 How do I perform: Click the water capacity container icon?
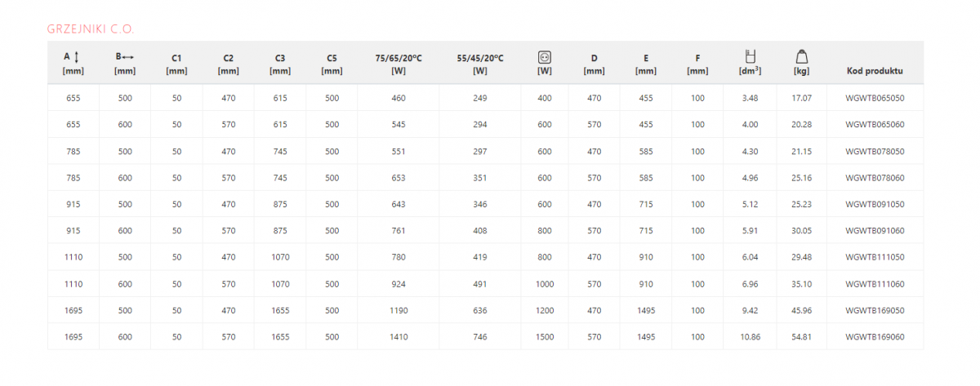[749, 56]
